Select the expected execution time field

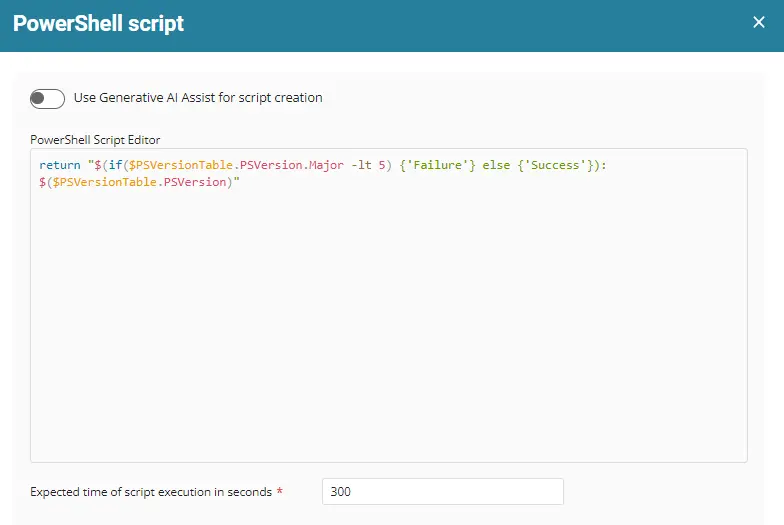pyautogui.click(x=442, y=492)
